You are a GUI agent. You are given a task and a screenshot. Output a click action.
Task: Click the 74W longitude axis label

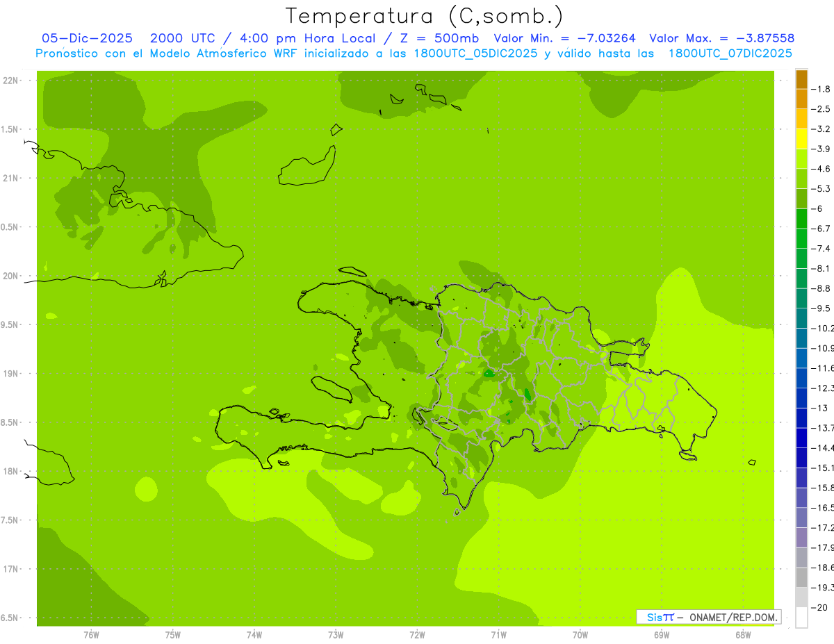click(x=254, y=635)
